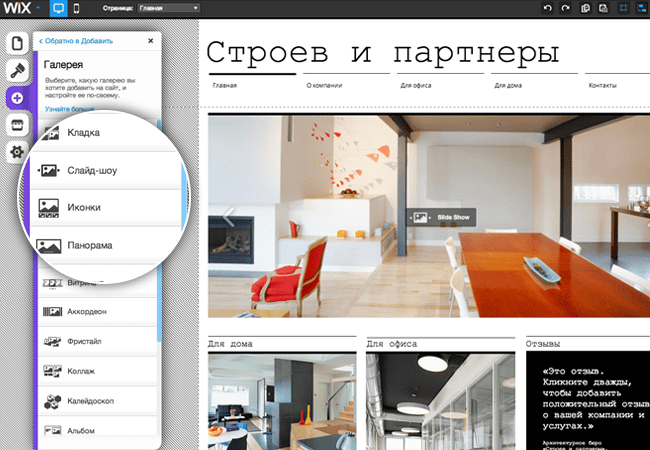Open the Страница page dropdown
The image size is (650, 450).
pyautogui.click(x=169, y=8)
